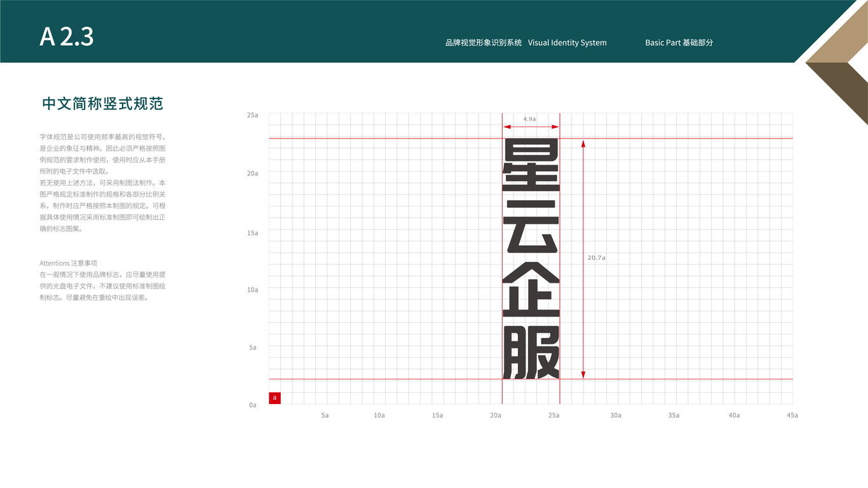The width and height of the screenshot is (868, 488).
Task: Click the "0a" origin axis label
Action: [253, 405]
